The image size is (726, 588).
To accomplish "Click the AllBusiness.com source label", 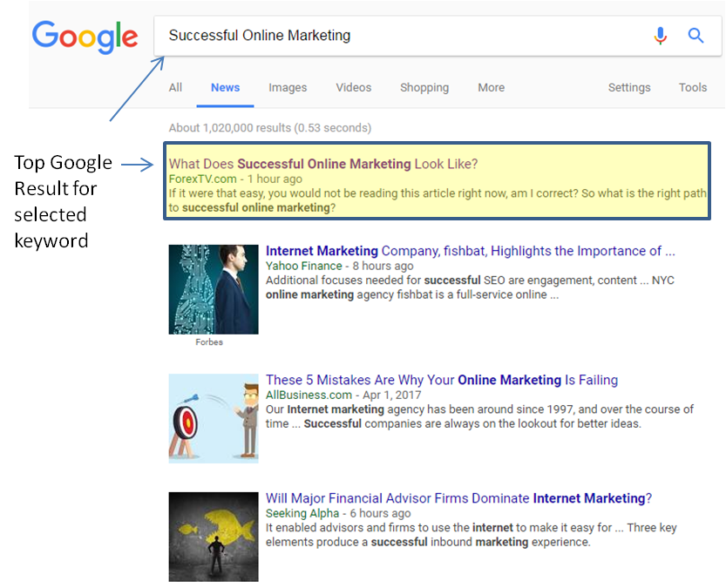I will [309, 395].
